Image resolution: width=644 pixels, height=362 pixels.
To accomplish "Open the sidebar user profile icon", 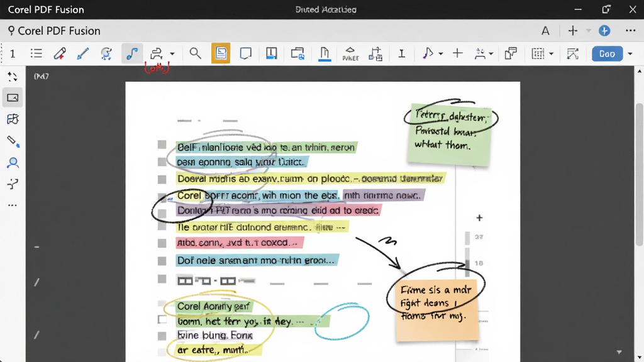I will click(13, 163).
